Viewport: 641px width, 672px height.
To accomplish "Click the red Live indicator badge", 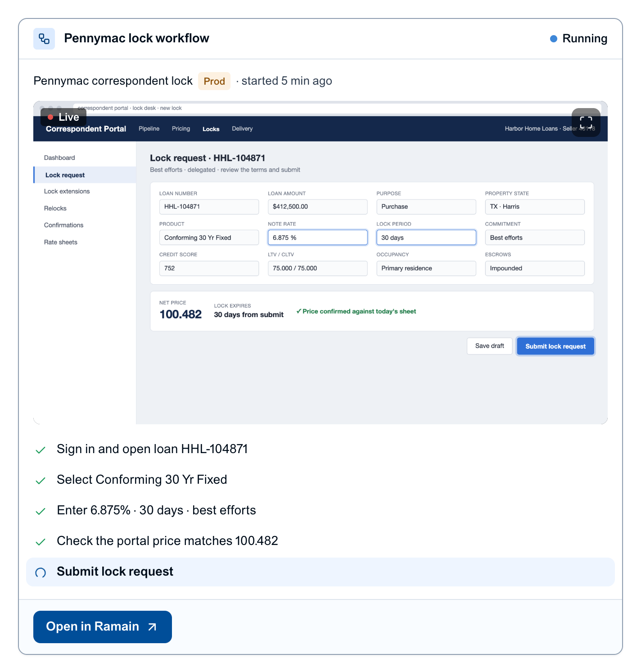I will pos(63,117).
